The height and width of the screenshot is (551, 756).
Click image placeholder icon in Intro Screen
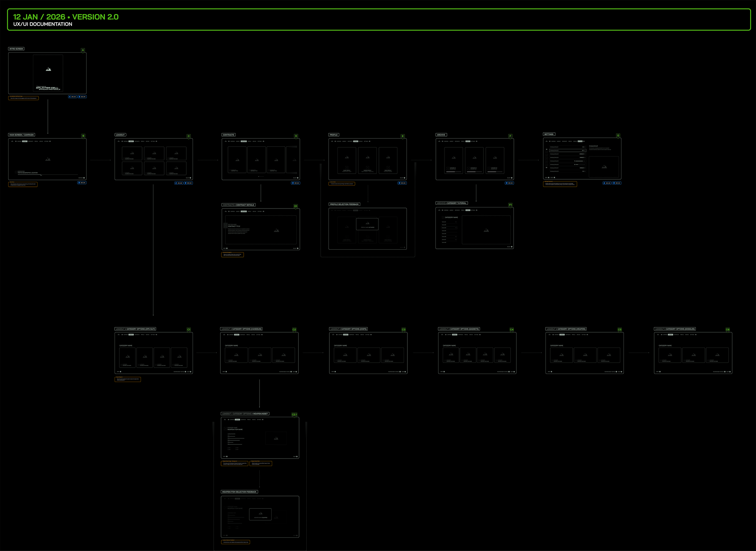[x=48, y=70]
